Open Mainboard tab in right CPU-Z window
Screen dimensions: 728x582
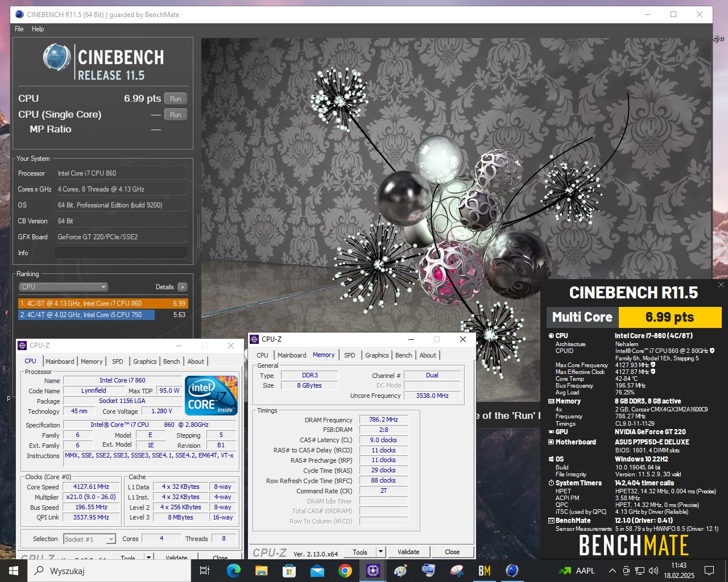click(x=292, y=355)
